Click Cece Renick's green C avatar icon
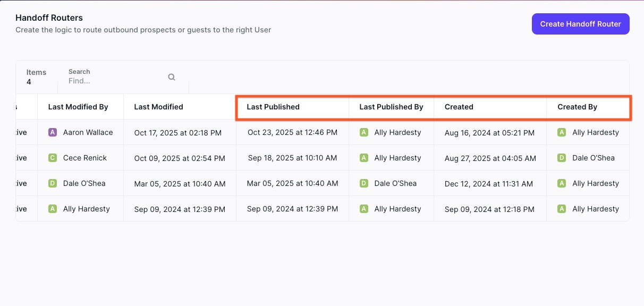The image size is (644, 306). 53,158
